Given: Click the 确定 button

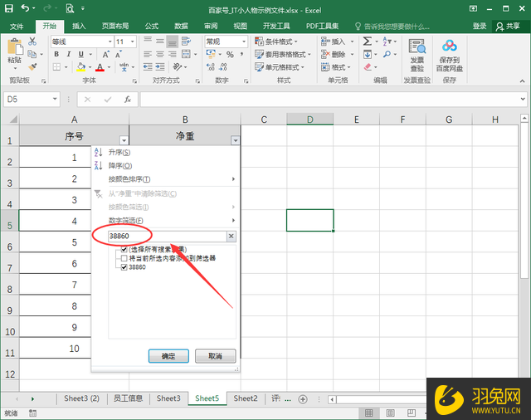Looking at the screenshot, I should coord(168,356).
